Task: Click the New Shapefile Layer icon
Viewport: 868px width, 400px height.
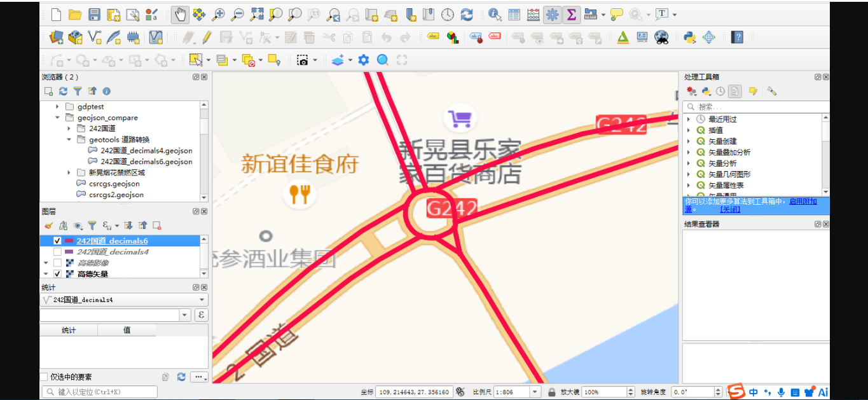Action: click(94, 38)
